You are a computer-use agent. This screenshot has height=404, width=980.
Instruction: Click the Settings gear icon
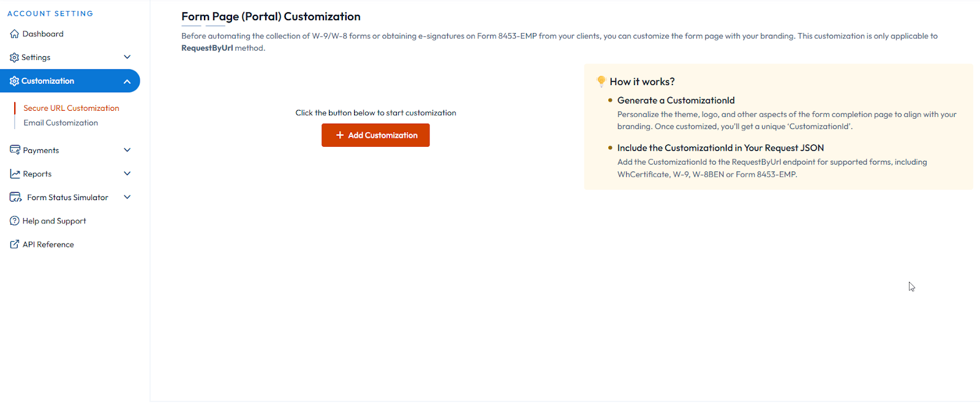tap(14, 58)
